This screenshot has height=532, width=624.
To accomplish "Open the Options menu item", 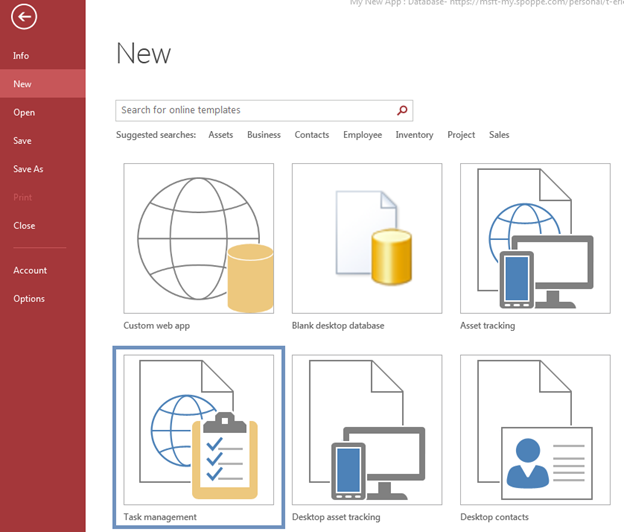I will coord(29,299).
